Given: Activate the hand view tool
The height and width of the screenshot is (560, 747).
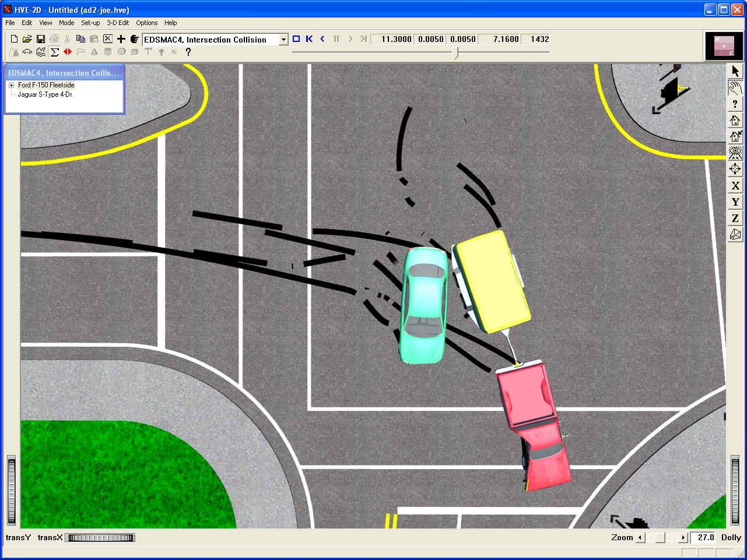Looking at the screenshot, I should tap(735, 88).
